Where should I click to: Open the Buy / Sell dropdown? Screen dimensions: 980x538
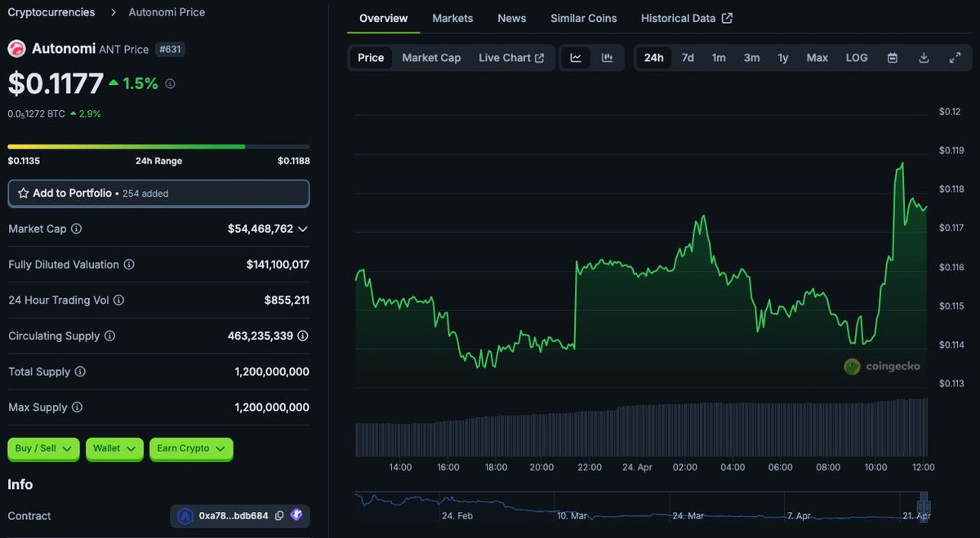(x=43, y=449)
